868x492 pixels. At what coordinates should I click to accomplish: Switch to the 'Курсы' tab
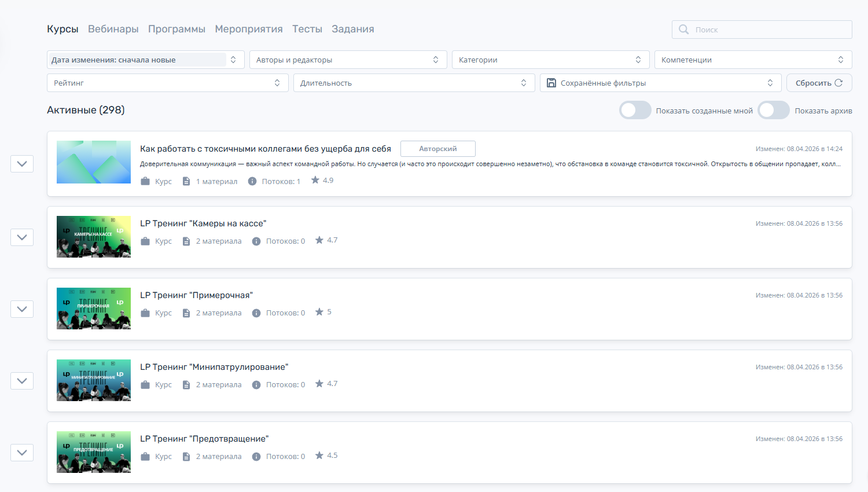(x=62, y=29)
